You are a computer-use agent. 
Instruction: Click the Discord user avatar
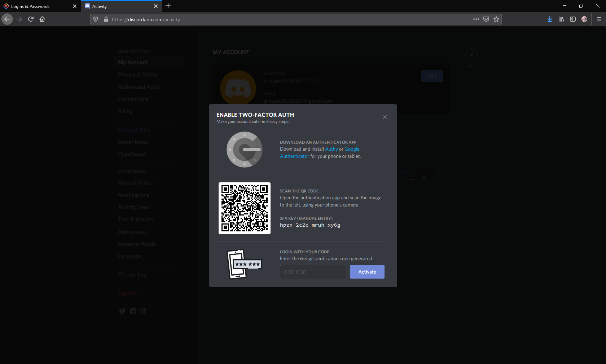(x=238, y=88)
